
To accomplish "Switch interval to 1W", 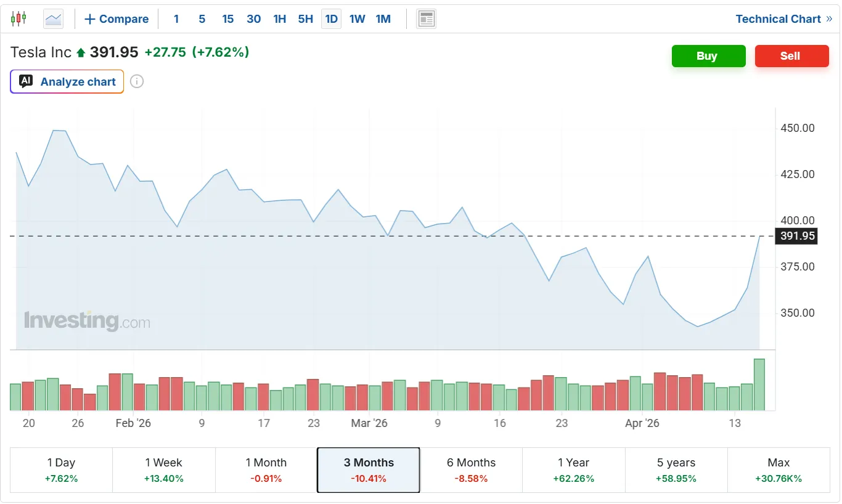I will pos(358,19).
